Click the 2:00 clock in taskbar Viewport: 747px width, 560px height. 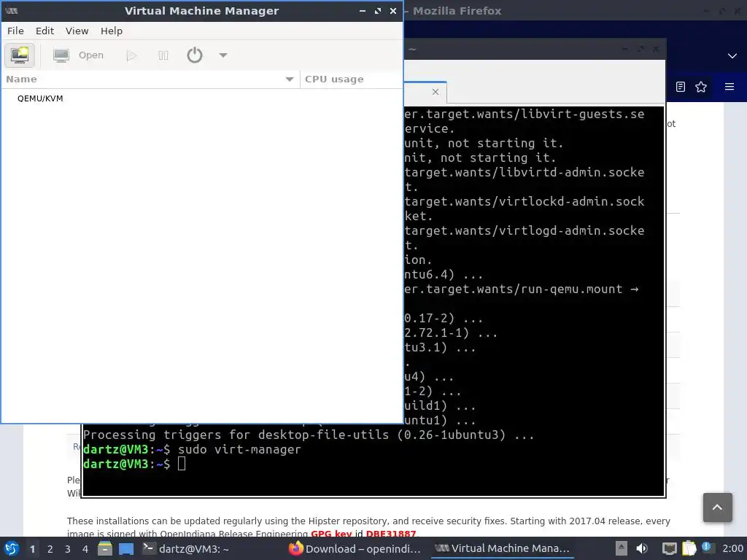(732, 549)
